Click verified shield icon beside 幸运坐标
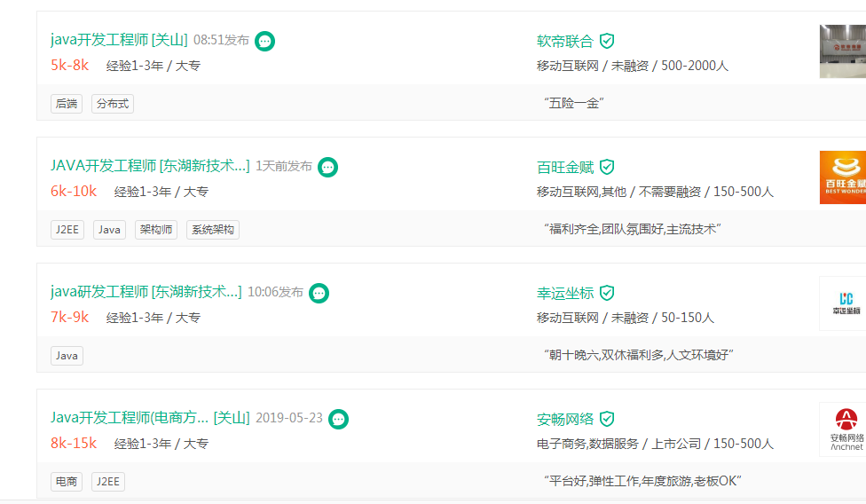The height and width of the screenshot is (504, 866). [607, 293]
